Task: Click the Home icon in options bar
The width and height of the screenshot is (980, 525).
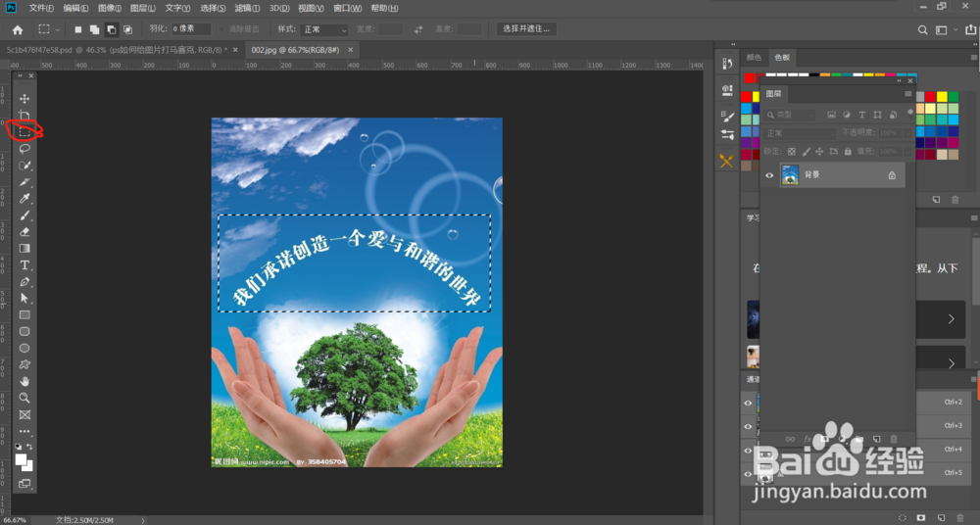Action: (x=18, y=29)
